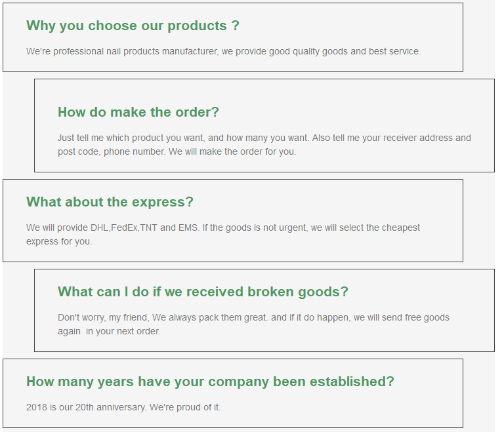Select the 'What can I do if we received broken goods?' heading

tap(203, 292)
